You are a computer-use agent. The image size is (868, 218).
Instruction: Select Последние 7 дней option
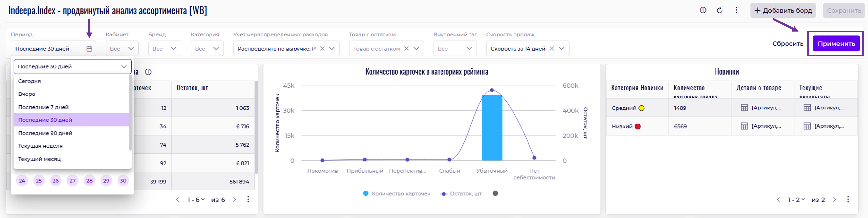(x=43, y=107)
